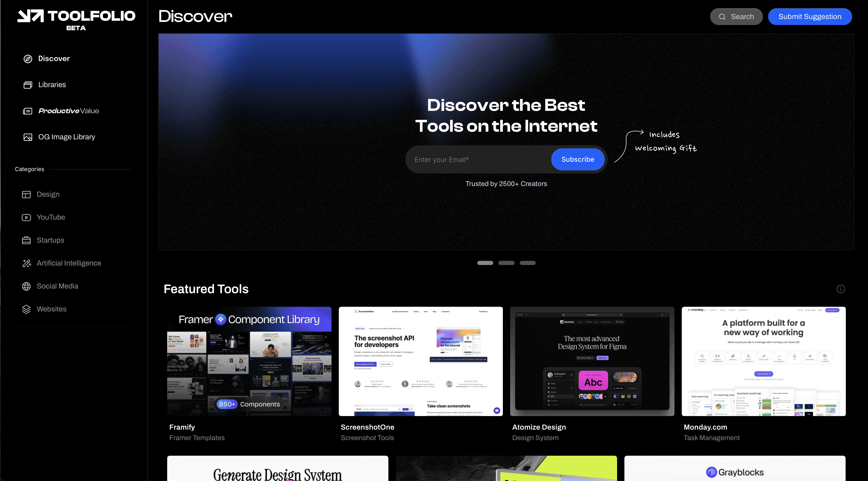Click the Design category icon
Image resolution: width=868 pixels, height=481 pixels.
pyautogui.click(x=26, y=194)
